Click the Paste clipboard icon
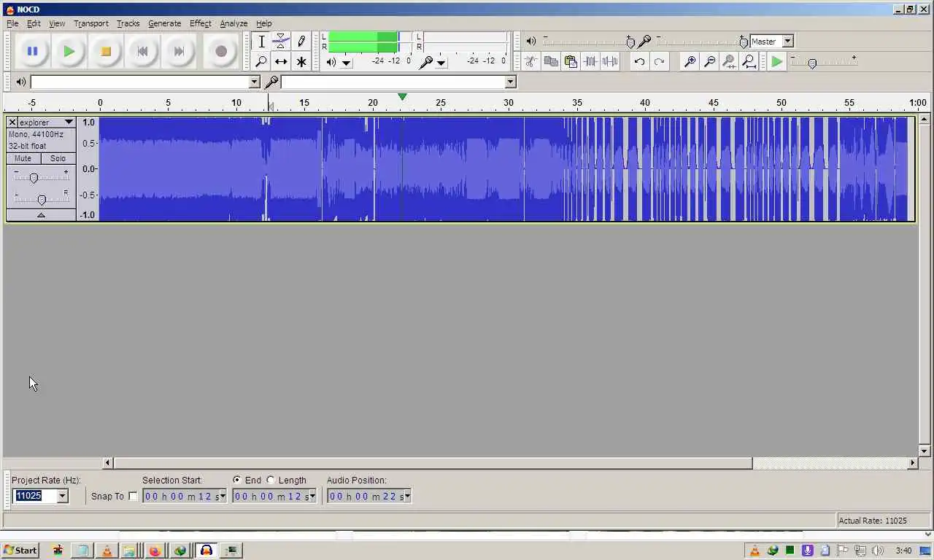The height and width of the screenshot is (560, 934). pos(571,62)
